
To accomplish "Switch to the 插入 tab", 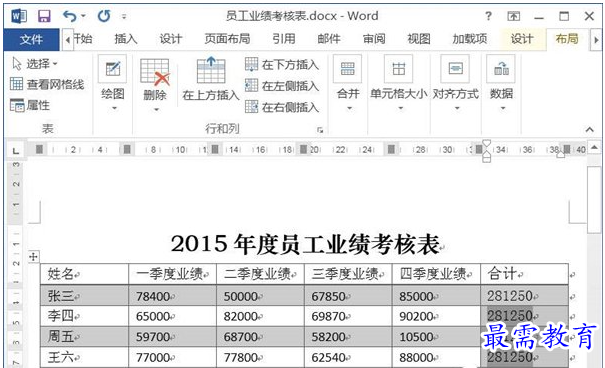I will [x=126, y=39].
